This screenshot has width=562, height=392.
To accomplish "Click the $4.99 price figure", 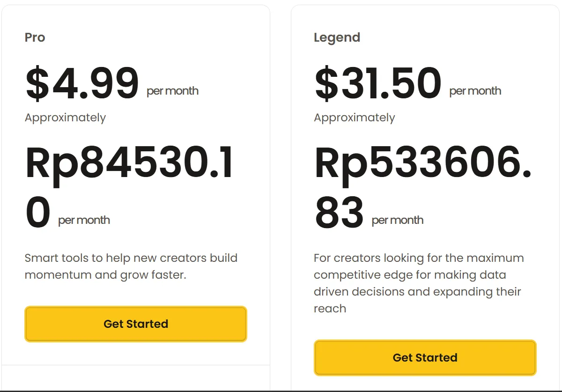I will tap(82, 84).
